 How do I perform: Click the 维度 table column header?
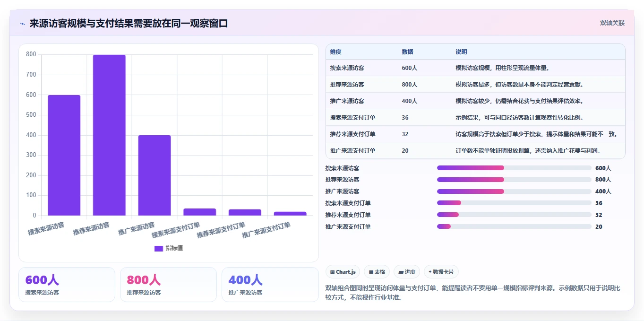pyautogui.click(x=335, y=52)
